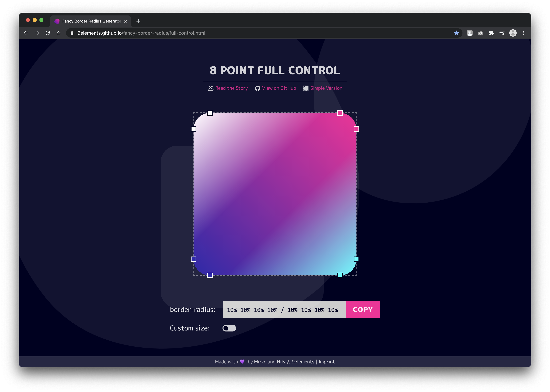Open the user profile avatar icon
Viewport: 550px width, 392px height.
pos(513,33)
